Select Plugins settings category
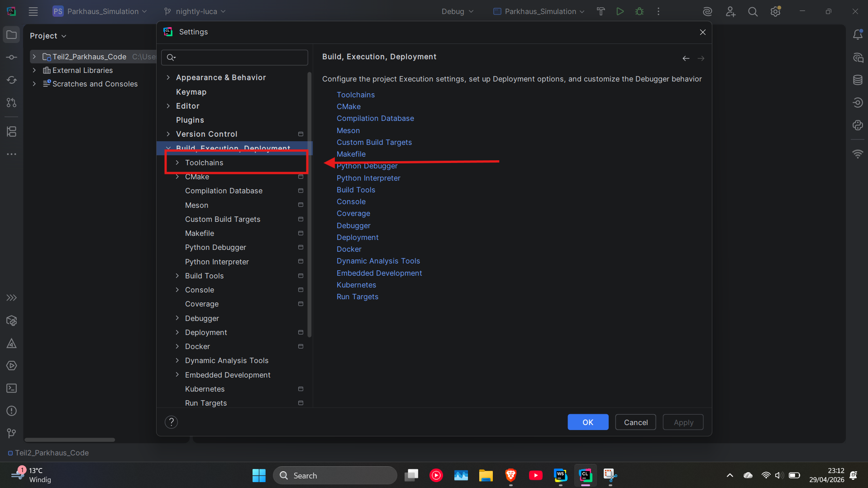The image size is (868, 488). tap(190, 120)
